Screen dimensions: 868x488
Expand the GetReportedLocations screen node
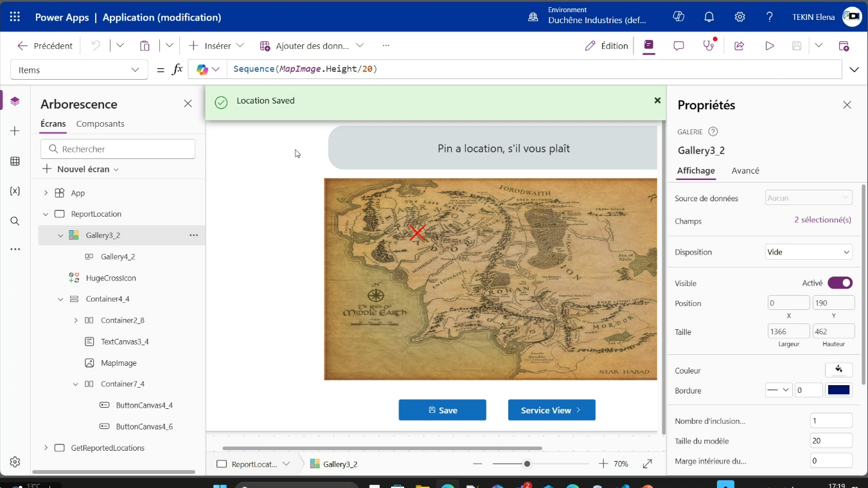46,448
